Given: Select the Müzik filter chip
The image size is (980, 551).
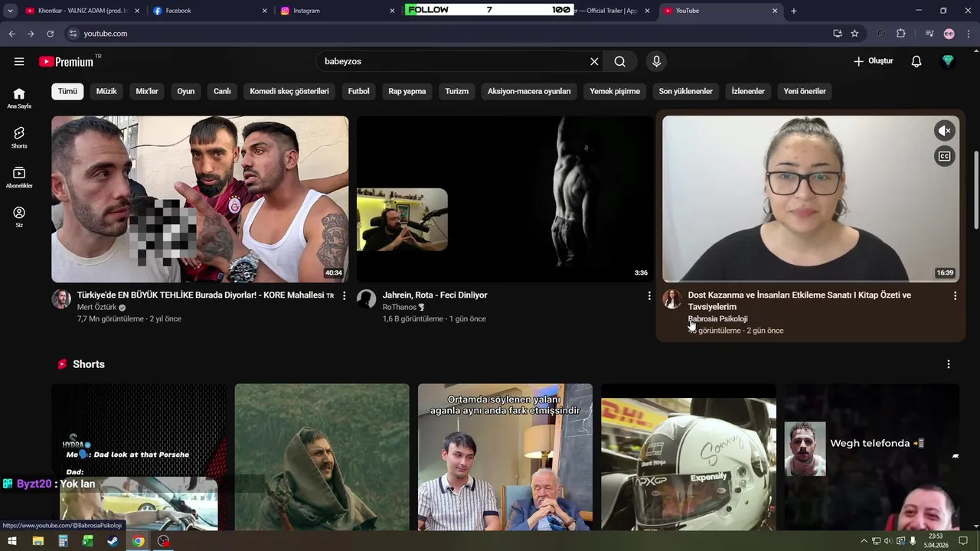Looking at the screenshot, I should click(106, 91).
